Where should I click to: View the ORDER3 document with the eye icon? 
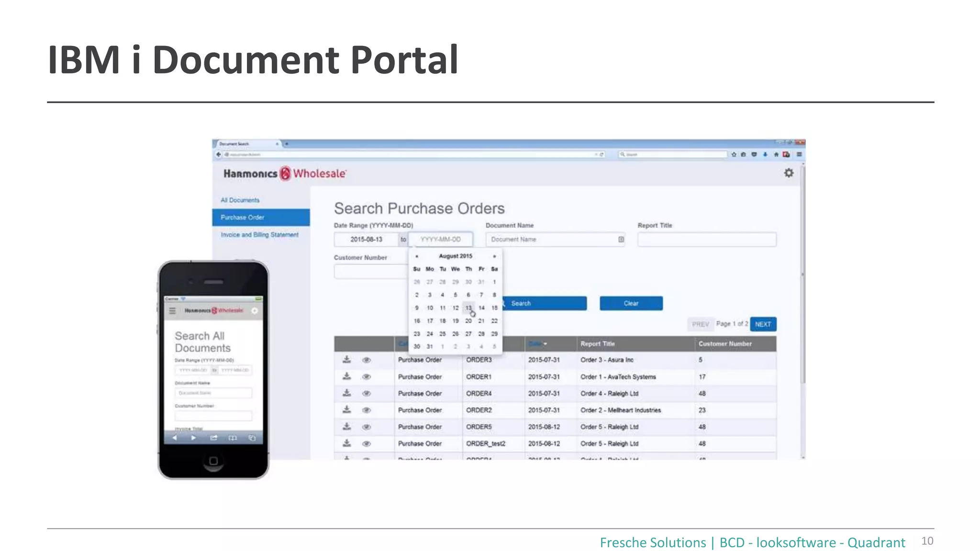(367, 360)
